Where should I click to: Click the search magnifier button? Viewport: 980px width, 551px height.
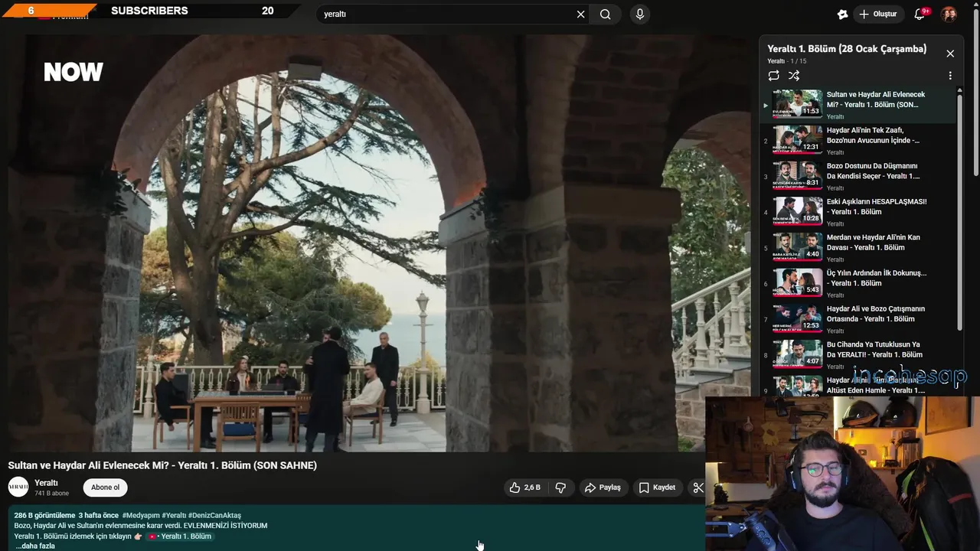coord(606,14)
